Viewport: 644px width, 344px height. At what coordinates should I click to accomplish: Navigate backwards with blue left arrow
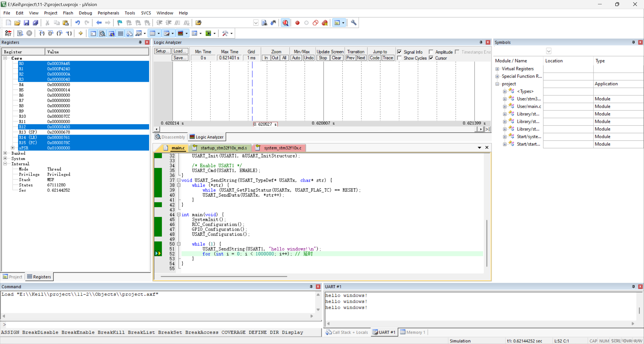[x=99, y=23]
